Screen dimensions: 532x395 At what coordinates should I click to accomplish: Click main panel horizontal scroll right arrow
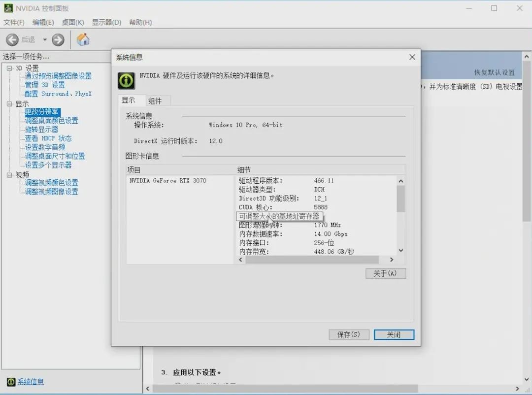517,389
